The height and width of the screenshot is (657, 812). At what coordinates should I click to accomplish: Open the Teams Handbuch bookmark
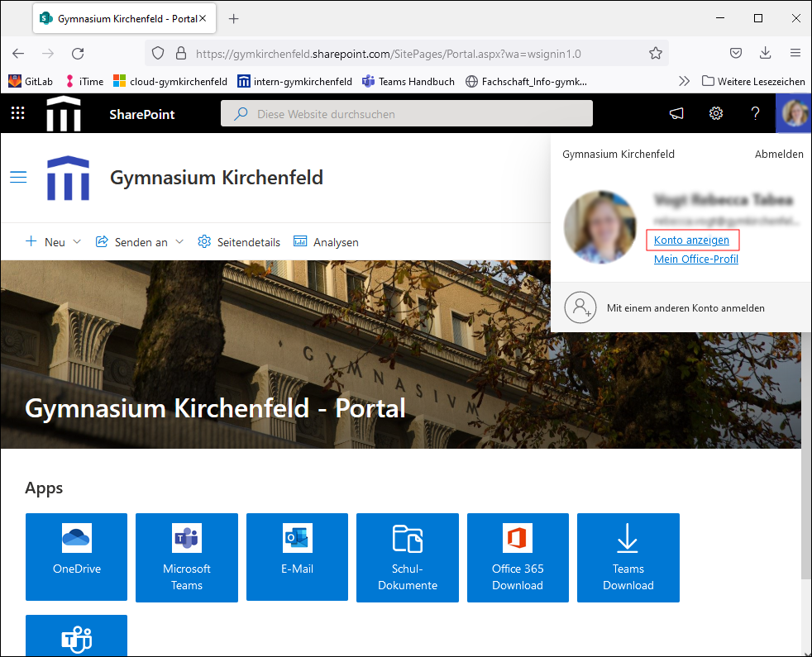[x=408, y=81]
